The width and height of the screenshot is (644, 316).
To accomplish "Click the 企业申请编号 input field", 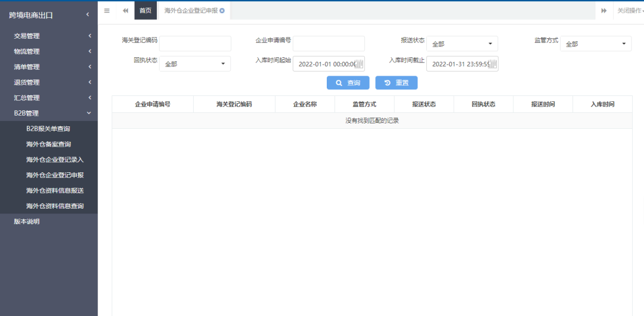I will (329, 44).
